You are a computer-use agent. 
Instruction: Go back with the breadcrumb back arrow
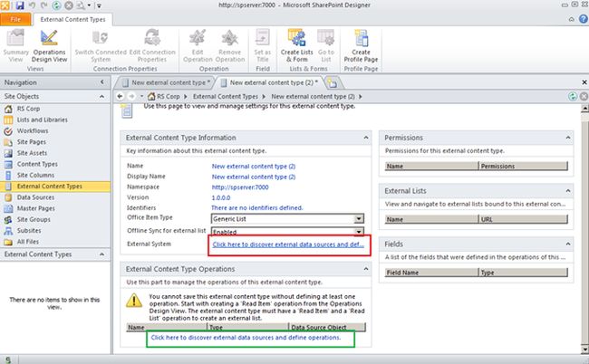click(120, 97)
